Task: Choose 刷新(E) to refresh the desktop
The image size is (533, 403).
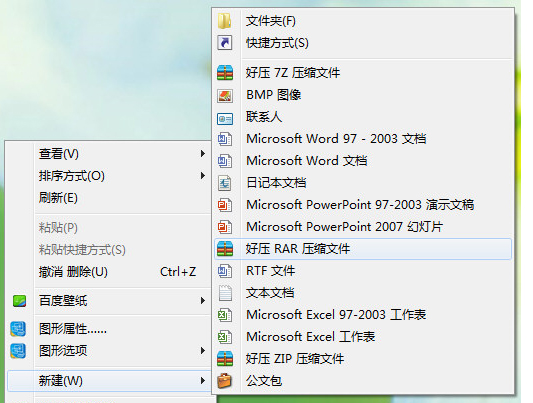Action: click(x=109, y=198)
